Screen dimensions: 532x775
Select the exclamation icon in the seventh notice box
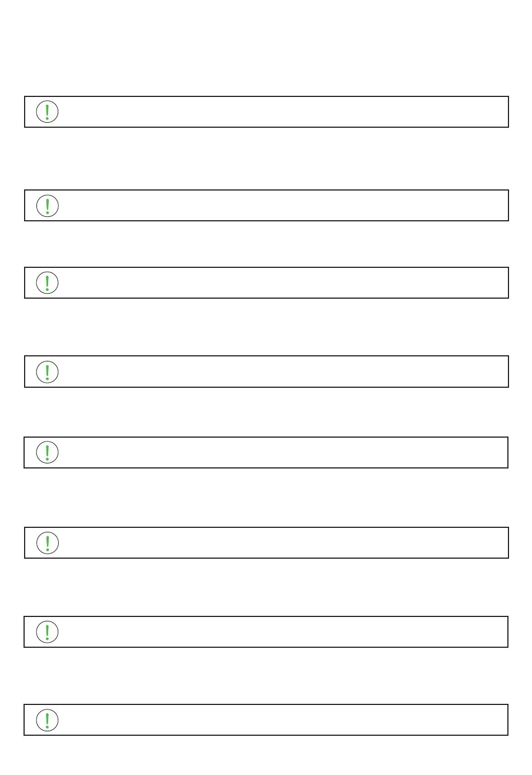pyautogui.click(x=47, y=632)
